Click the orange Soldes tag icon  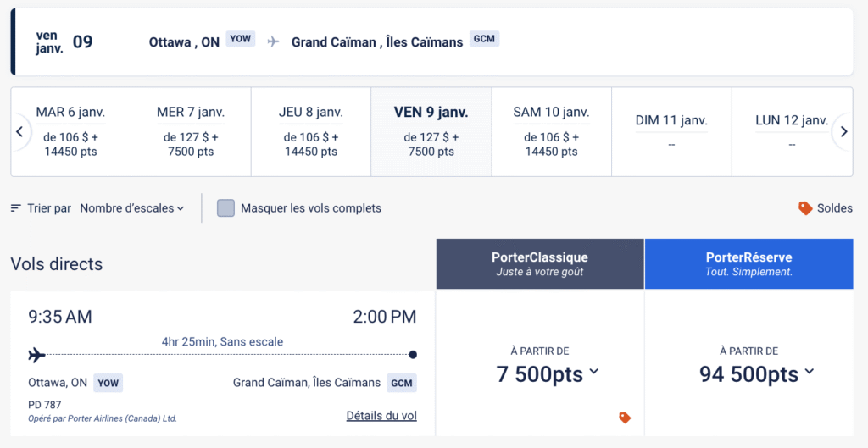[x=805, y=208]
